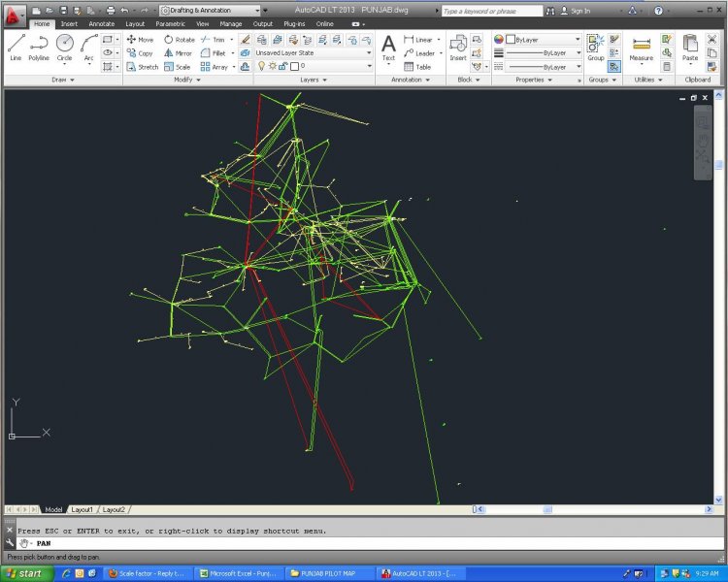
Task: Activate the Circle tool
Action: tap(64, 47)
